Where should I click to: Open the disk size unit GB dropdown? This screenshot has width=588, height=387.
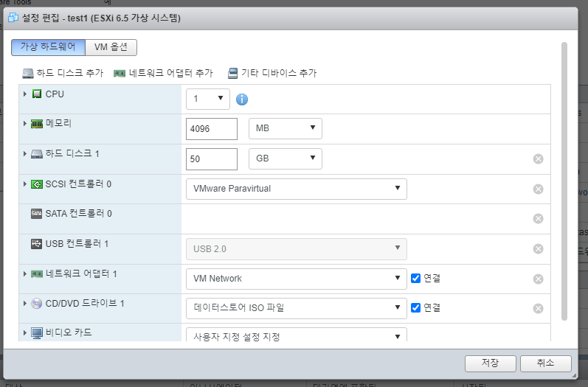pyautogui.click(x=286, y=158)
